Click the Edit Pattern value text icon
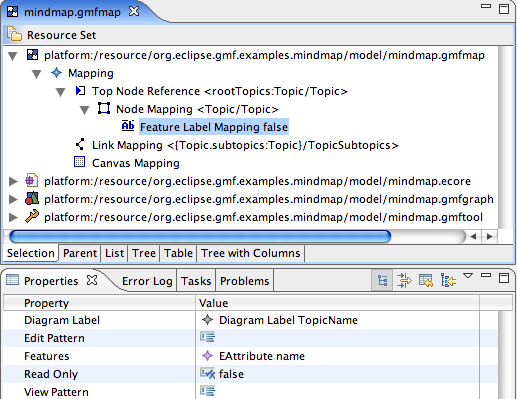The height and width of the screenshot is (399, 517). click(207, 337)
